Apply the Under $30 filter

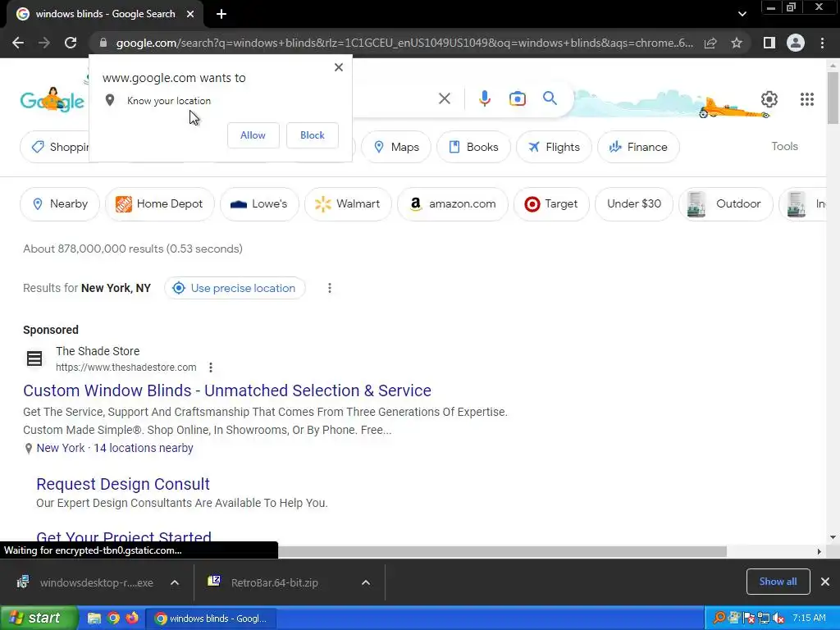634,204
